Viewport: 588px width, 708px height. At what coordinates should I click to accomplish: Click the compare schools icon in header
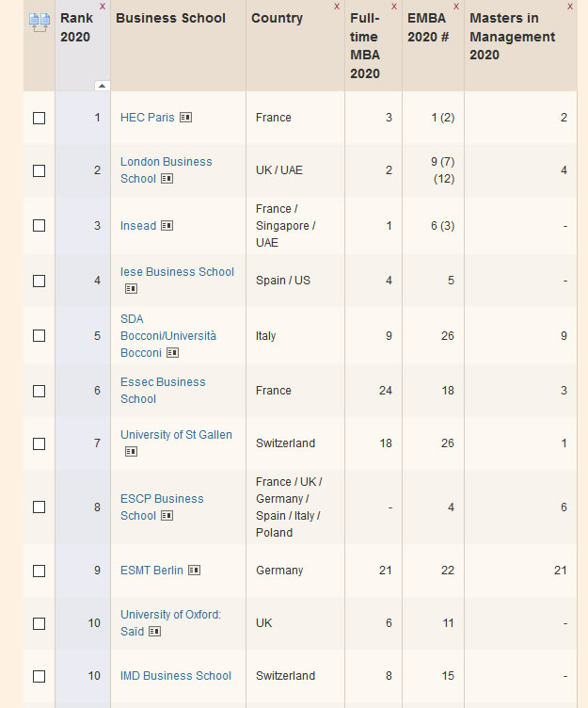click(40, 23)
